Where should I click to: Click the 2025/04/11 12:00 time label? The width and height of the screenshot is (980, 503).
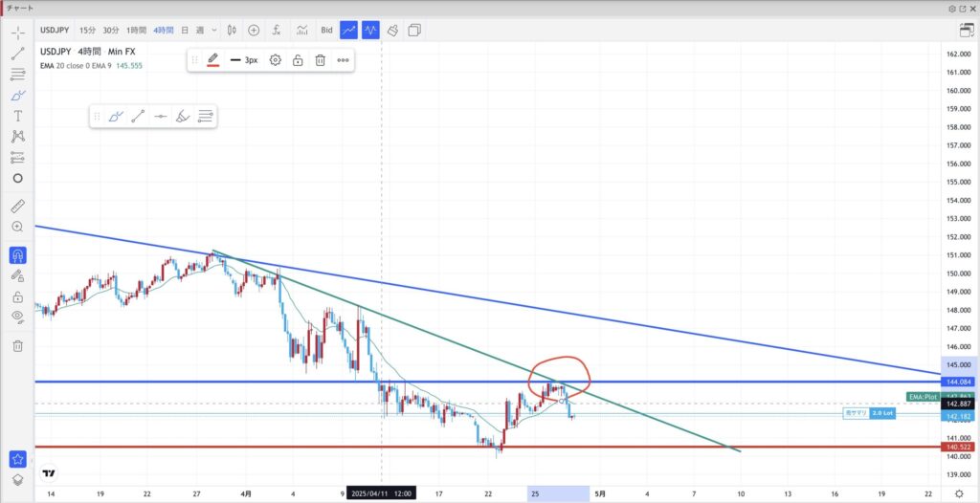point(381,493)
